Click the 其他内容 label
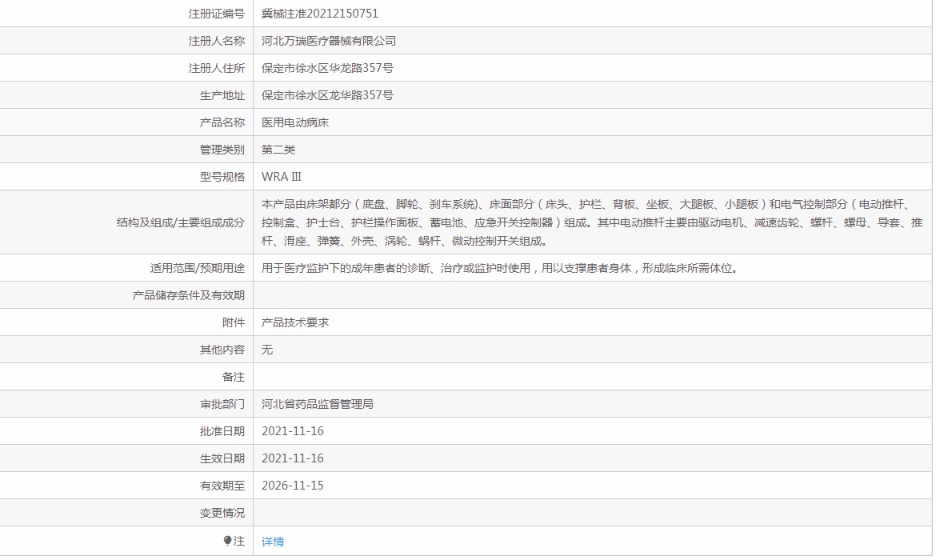 tap(222, 350)
